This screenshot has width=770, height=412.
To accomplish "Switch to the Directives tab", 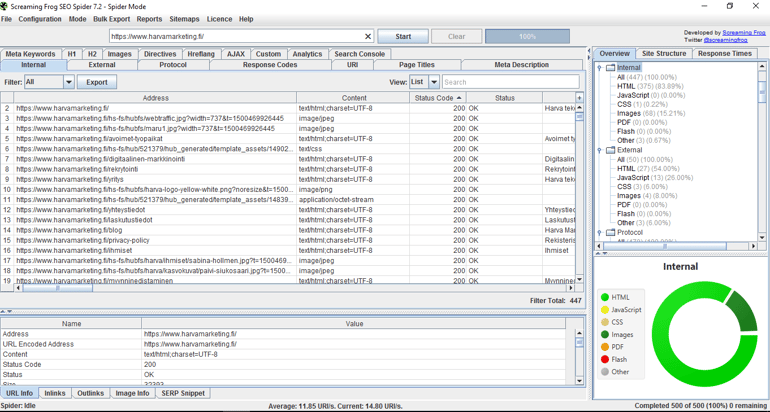I will (x=160, y=54).
